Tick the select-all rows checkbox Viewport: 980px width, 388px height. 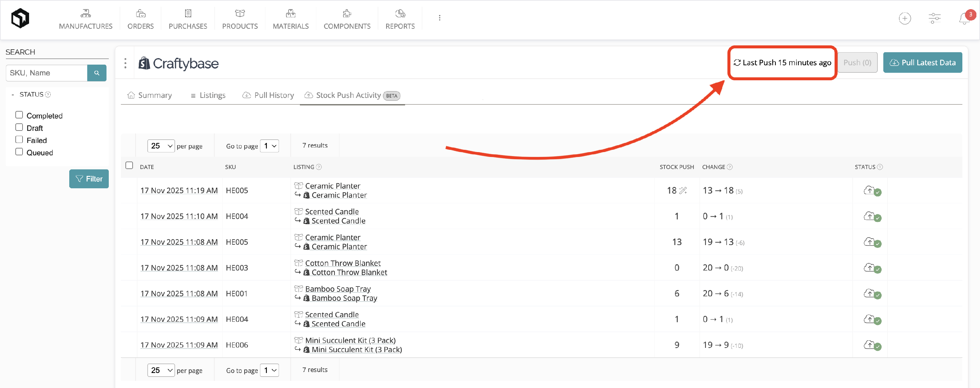pos(129,165)
